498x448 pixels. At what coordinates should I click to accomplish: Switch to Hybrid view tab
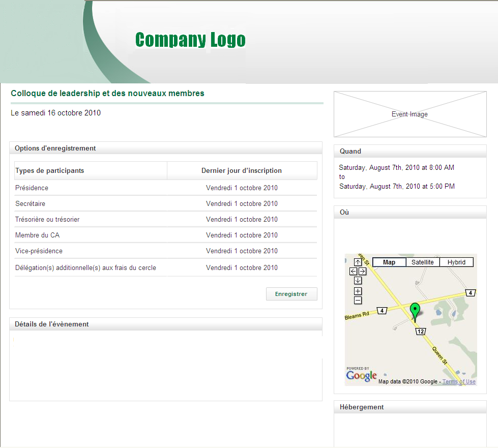click(456, 262)
